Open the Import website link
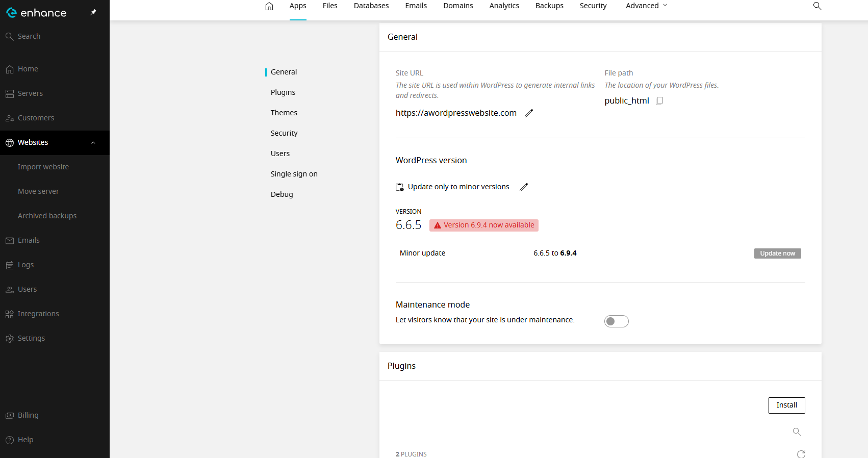Image resolution: width=868 pixels, height=458 pixels. click(x=43, y=167)
